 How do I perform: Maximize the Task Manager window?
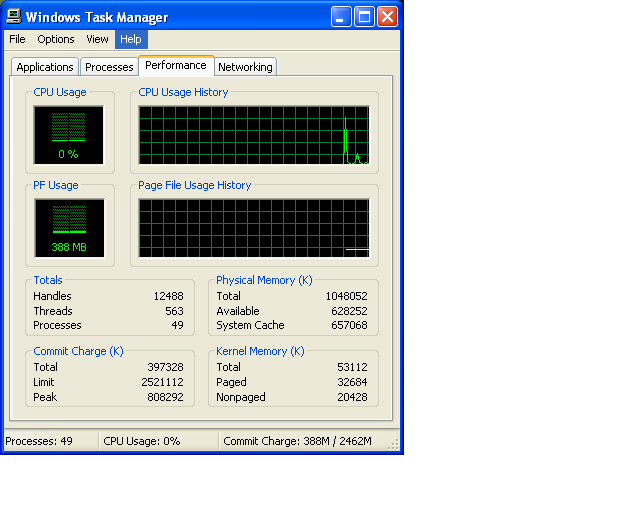(x=364, y=17)
